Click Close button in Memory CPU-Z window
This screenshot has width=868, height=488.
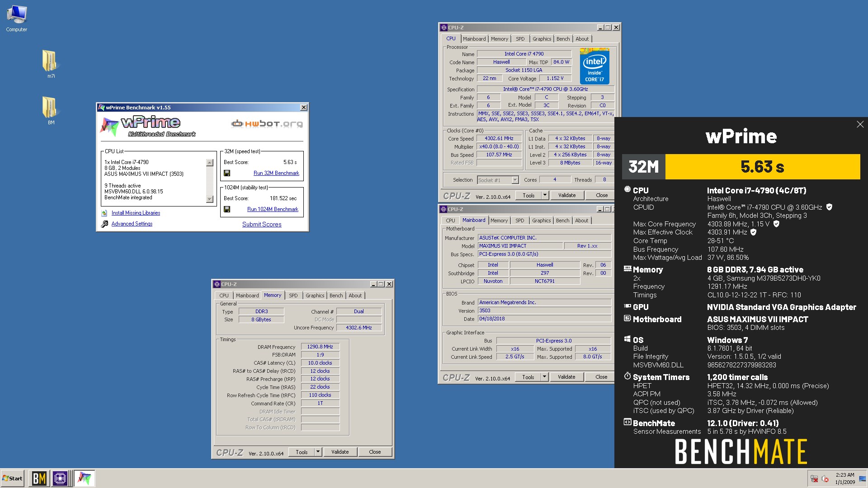tap(375, 452)
